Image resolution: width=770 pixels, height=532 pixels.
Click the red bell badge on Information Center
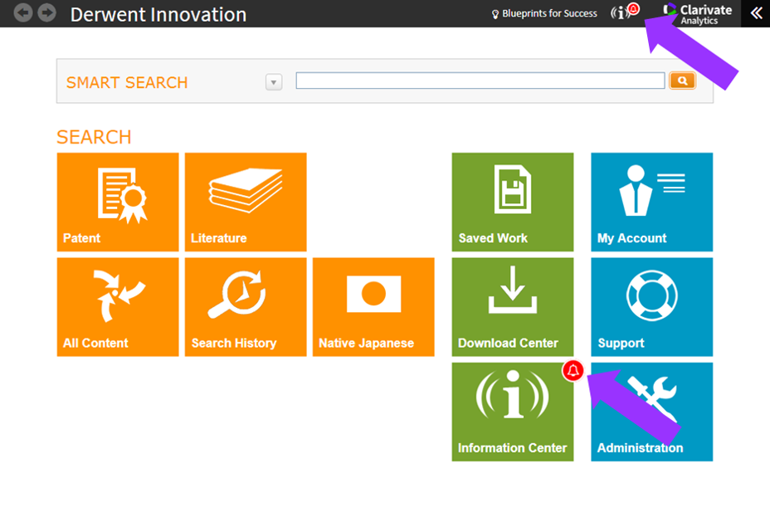pyautogui.click(x=573, y=371)
